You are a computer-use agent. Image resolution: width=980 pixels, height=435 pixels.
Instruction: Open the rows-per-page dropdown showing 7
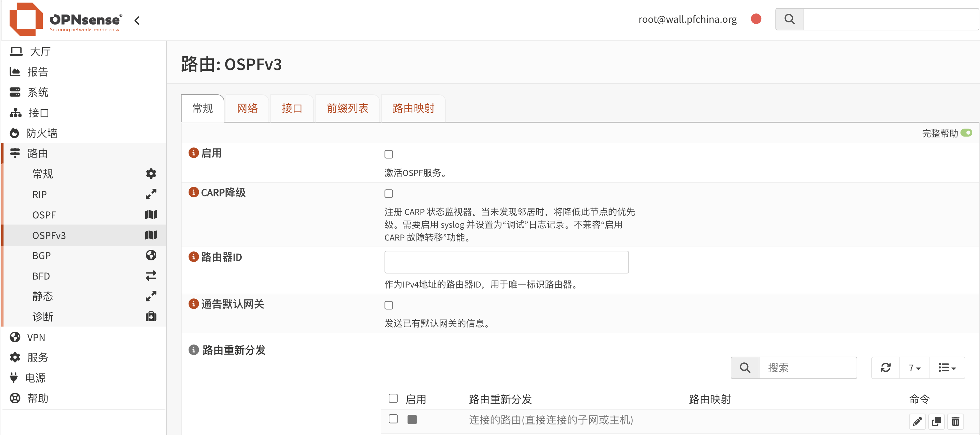coord(914,368)
